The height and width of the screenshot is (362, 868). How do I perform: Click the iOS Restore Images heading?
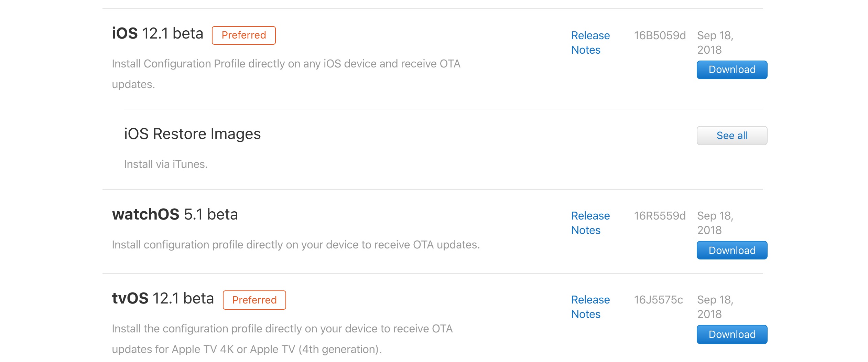192,134
